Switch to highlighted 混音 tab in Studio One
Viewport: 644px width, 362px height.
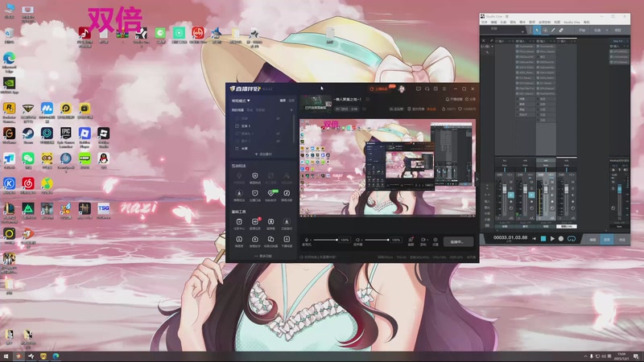click(x=607, y=239)
